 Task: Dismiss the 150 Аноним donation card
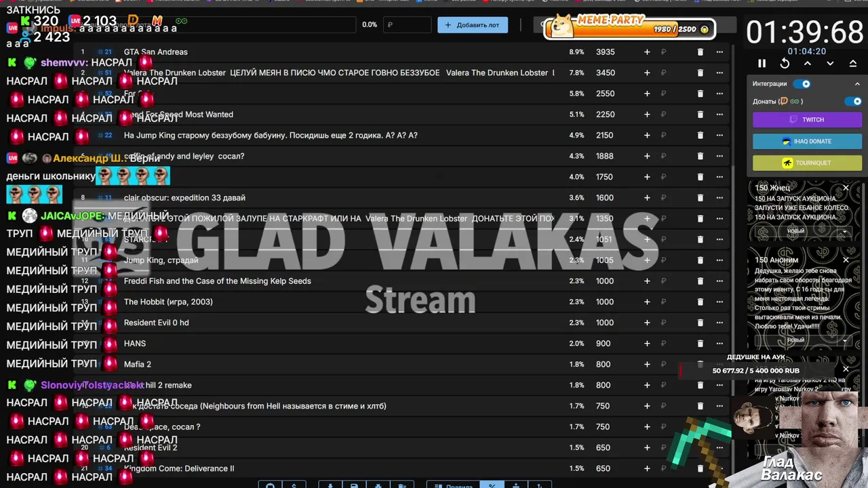tap(846, 260)
